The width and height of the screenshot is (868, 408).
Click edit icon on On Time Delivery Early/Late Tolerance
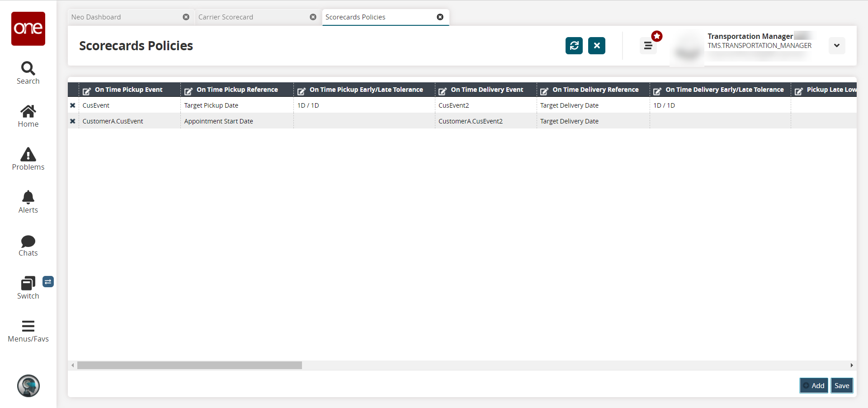(657, 90)
